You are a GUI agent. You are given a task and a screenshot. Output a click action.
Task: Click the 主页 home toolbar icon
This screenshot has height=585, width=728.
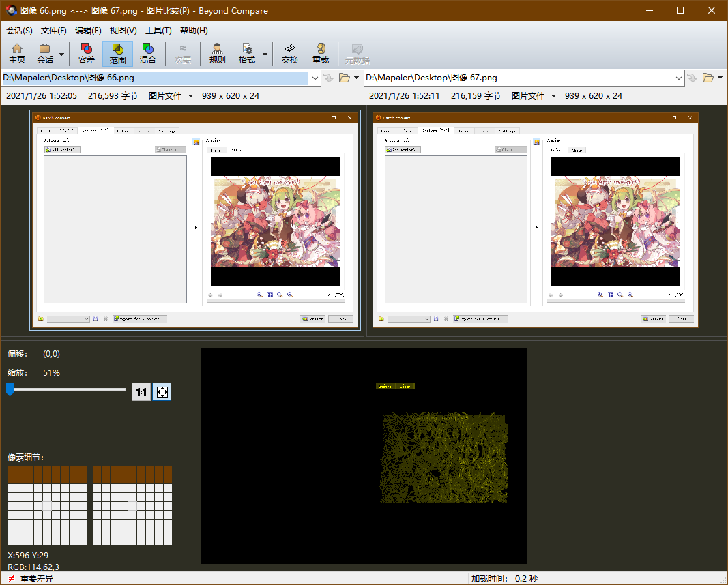pos(17,53)
